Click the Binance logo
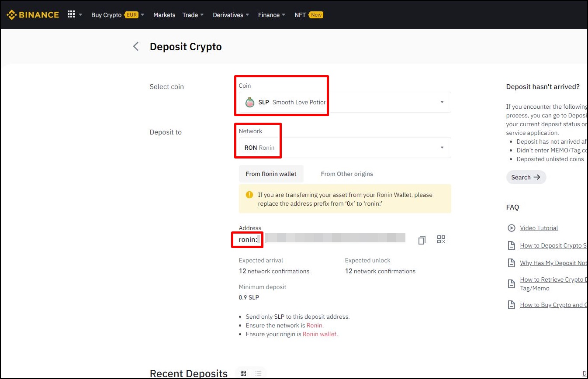This screenshot has height=379, width=588. point(33,15)
